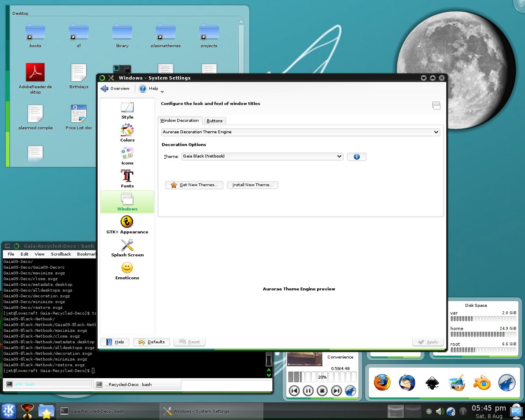
Task: Select the jmt : bash terminal tab
Action: [48, 384]
